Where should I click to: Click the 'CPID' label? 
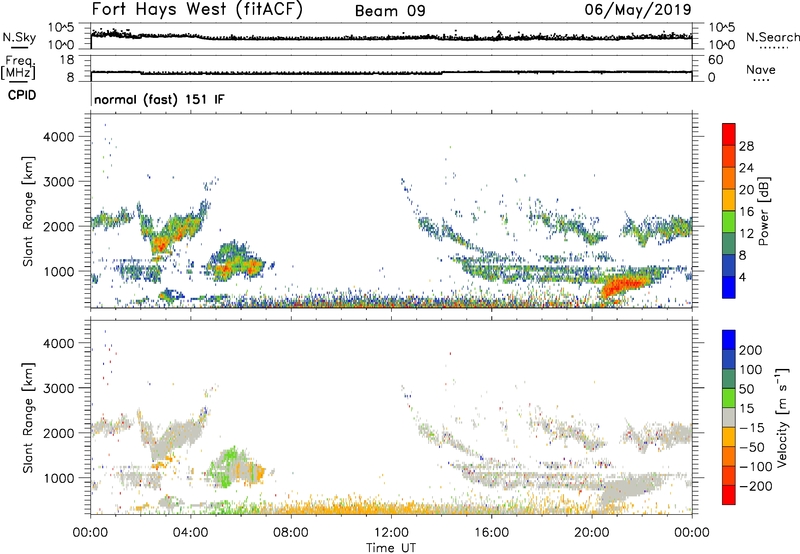tap(22, 95)
